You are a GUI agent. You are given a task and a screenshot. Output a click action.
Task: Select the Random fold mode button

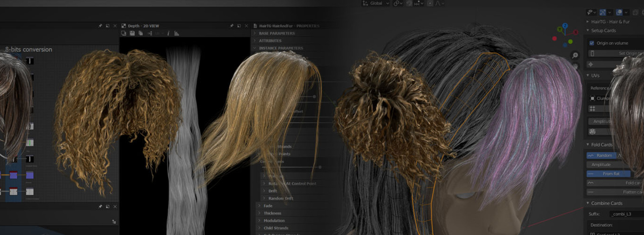click(601, 155)
